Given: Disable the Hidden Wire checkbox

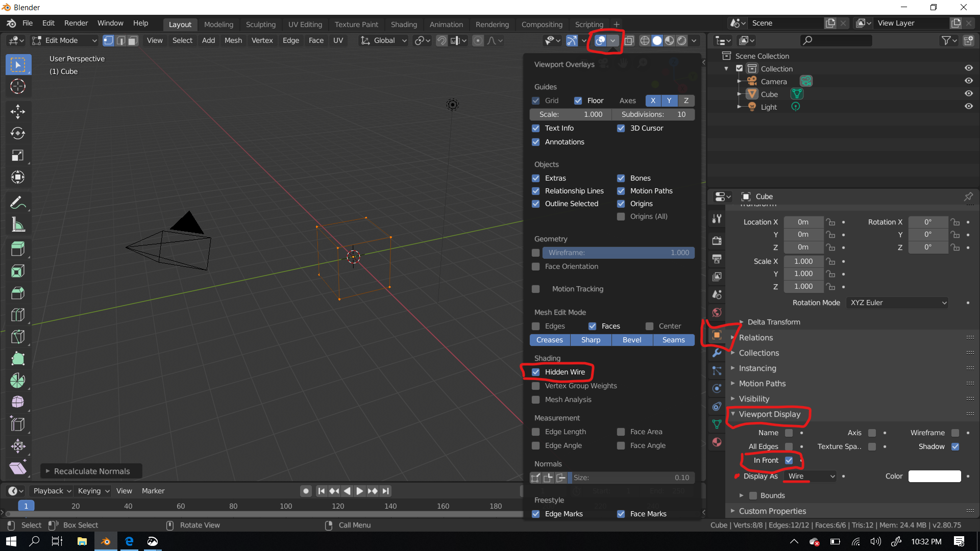Looking at the screenshot, I should click(536, 372).
